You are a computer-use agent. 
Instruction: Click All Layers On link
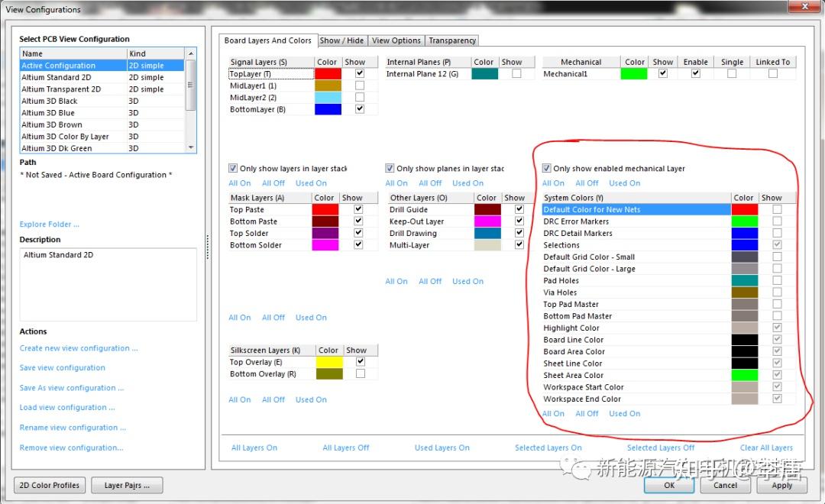point(254,447)
